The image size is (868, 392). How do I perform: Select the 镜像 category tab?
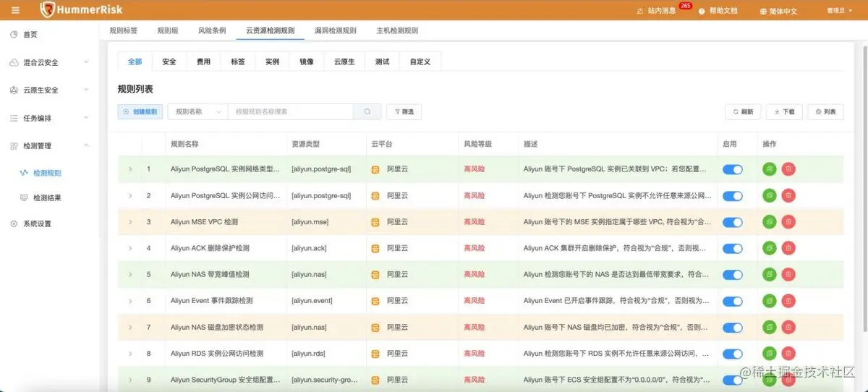pyautogui.click(x=307, y=61)
